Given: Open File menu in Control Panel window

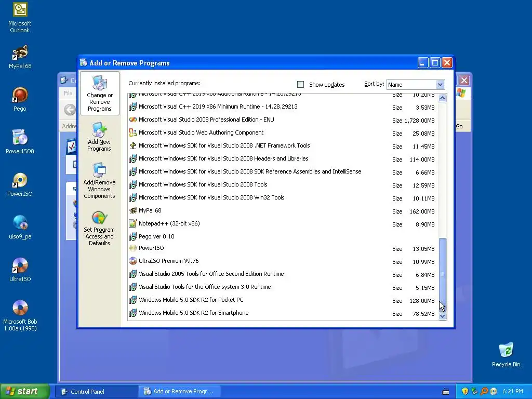Looking at the screenshot, I should 68,93.
